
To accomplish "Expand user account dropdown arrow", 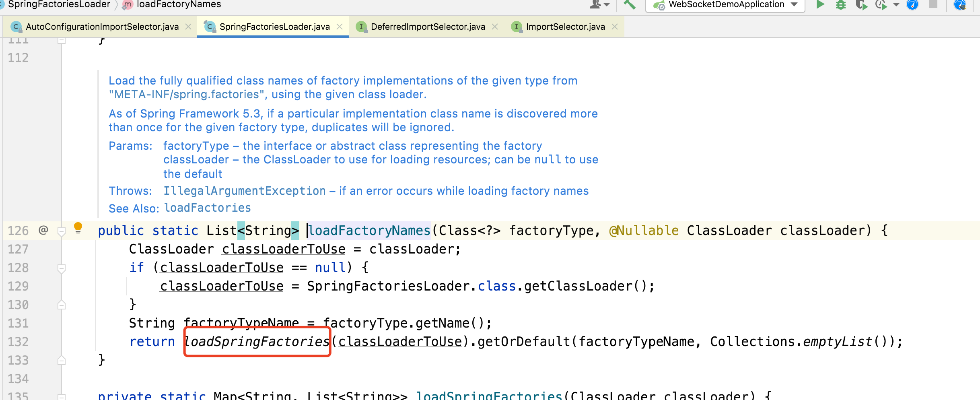I will coord(607,5).
